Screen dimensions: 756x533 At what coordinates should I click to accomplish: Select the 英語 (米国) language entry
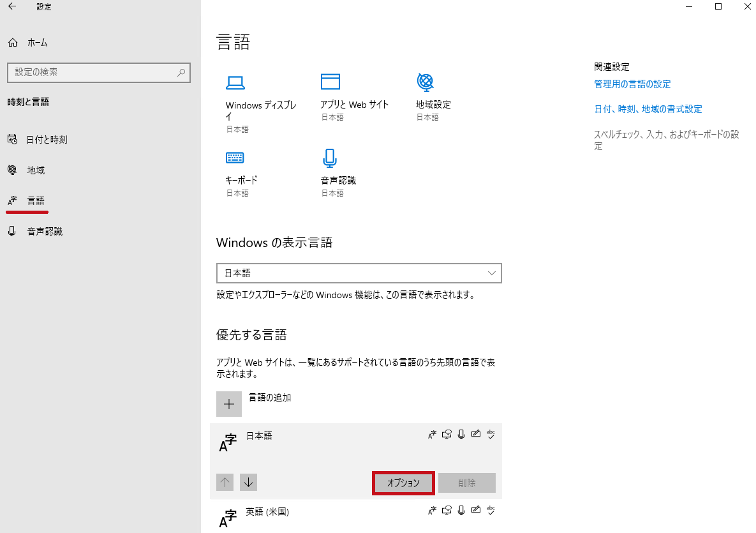coord(356,516)
